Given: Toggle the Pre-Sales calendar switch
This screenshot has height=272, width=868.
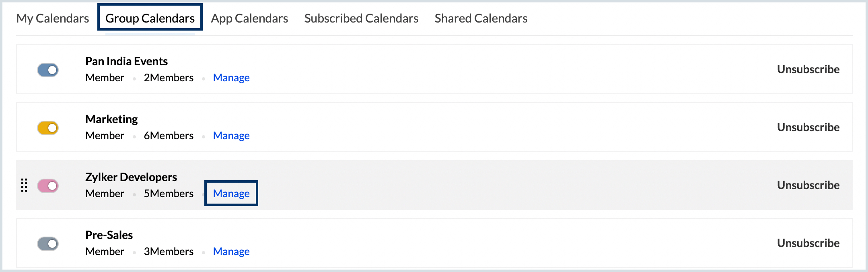Looking at the screenshot, I should tap(48, 244).
